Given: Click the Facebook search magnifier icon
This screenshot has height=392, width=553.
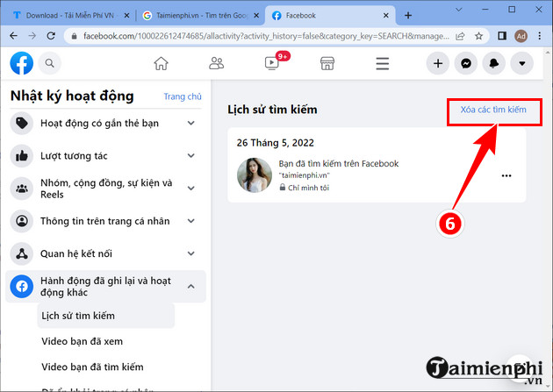Looking at the screenshot, I should (x=50, y=63).
